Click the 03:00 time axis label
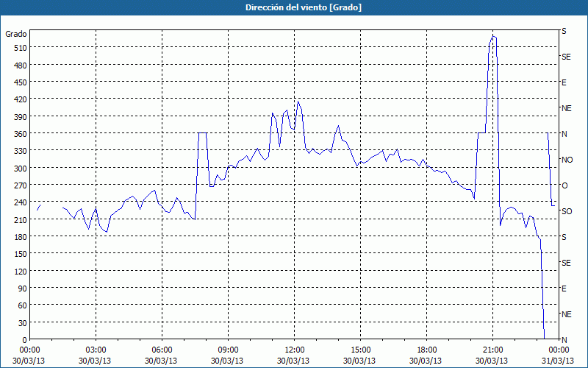Screen dimensions: 588x368 pyautogui.click(x=96, y=350)
